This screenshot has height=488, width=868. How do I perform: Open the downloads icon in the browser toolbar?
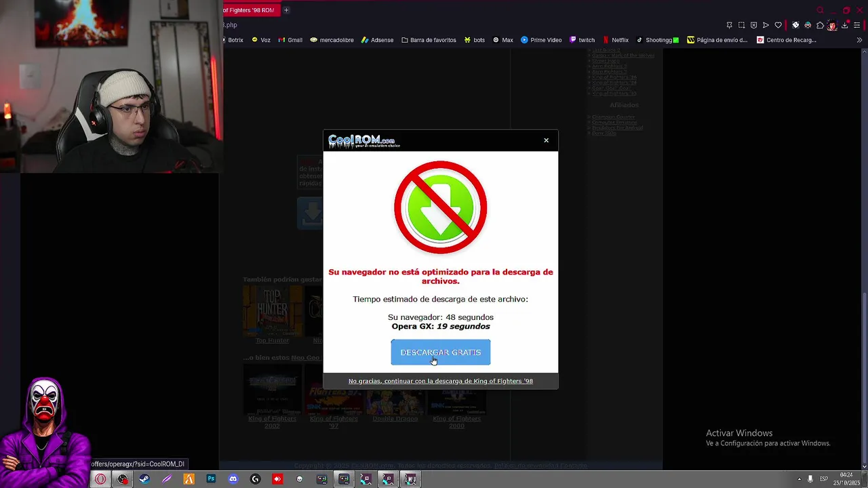coord(844,25)
